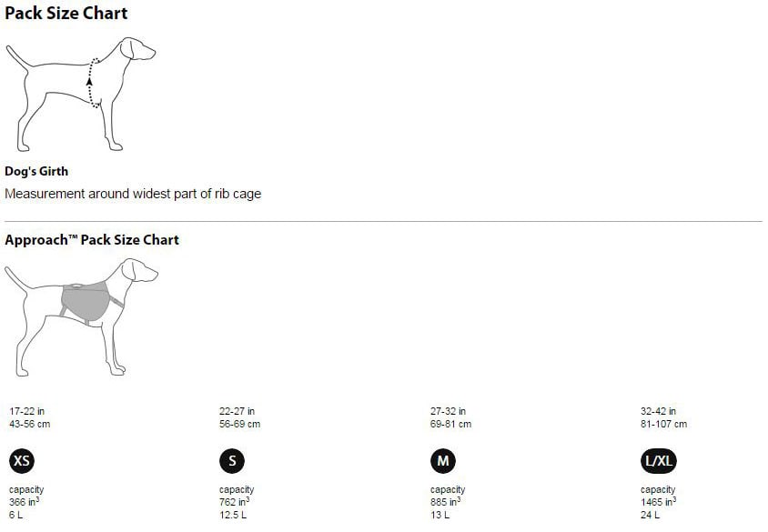Click the dotted girth arrow on the dog
Image resolution: width=768 pixels, height=532 pixels.
pos(93,83)
